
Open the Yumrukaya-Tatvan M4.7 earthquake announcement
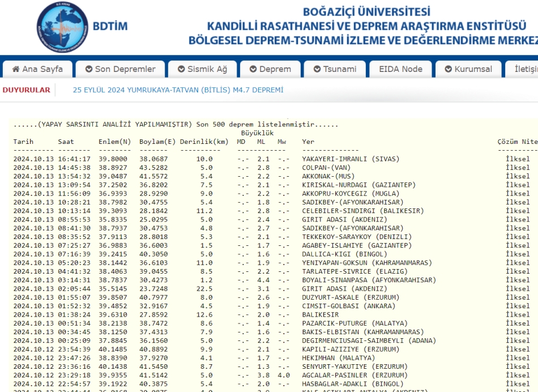pos(178,90)
